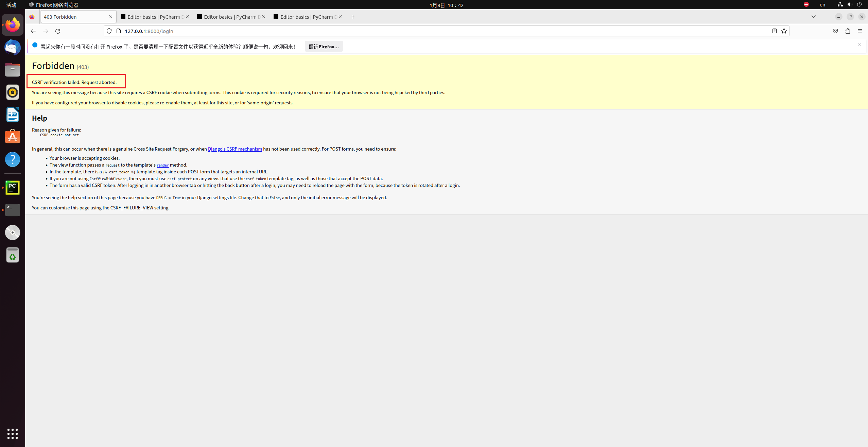
Task: Toggle reader view in address bar
Action: tap(774, 31)
